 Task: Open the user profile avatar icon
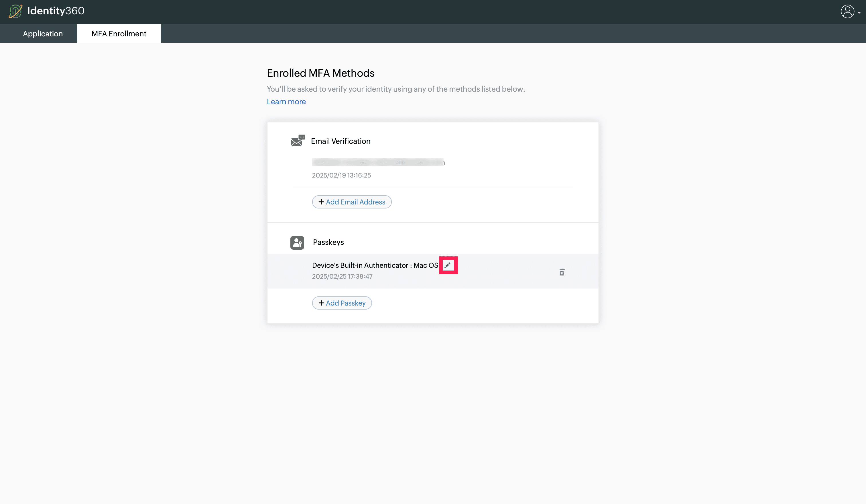pos(847,11)
